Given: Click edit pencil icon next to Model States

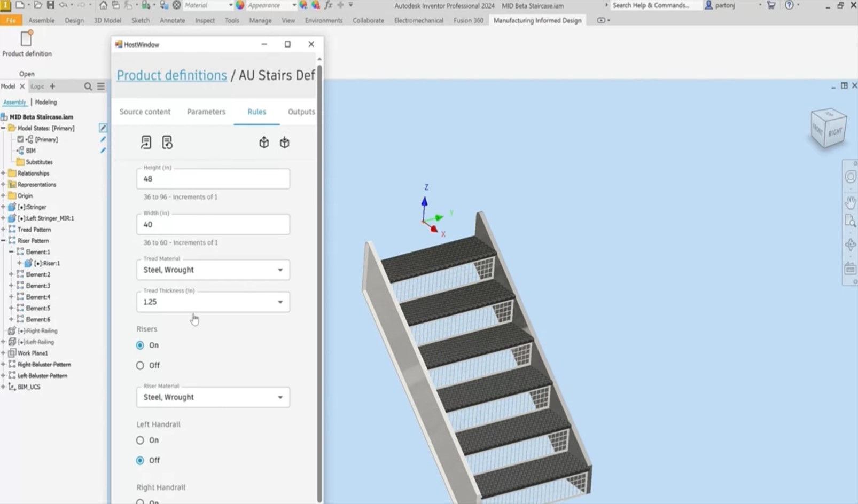Looking at the screenshot, I should click(103, 128).
